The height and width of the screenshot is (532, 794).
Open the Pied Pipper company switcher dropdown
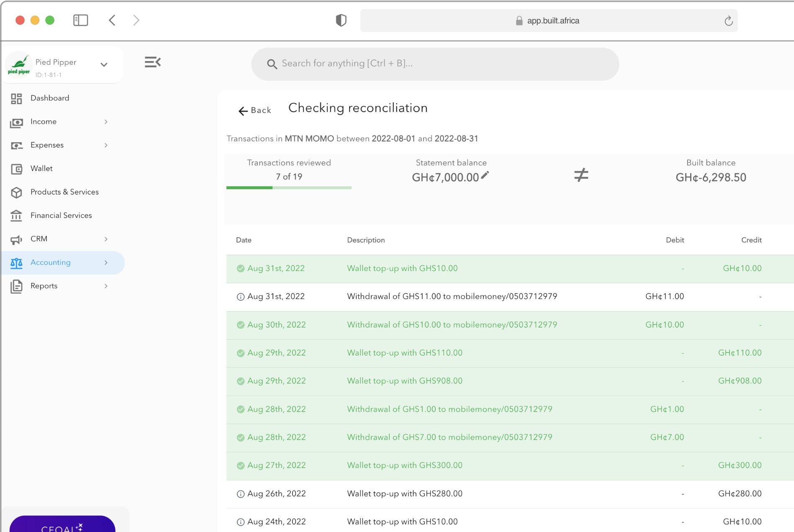[x=104, y=64]
